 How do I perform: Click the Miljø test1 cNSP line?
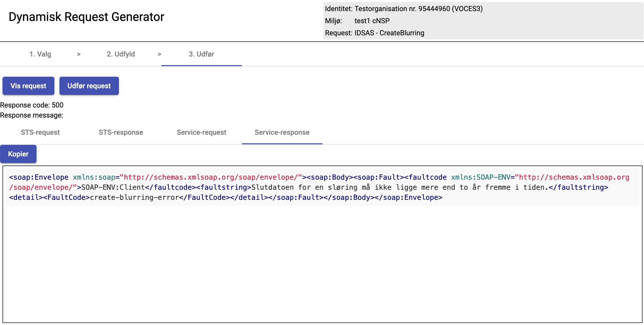tap(357, 21)
